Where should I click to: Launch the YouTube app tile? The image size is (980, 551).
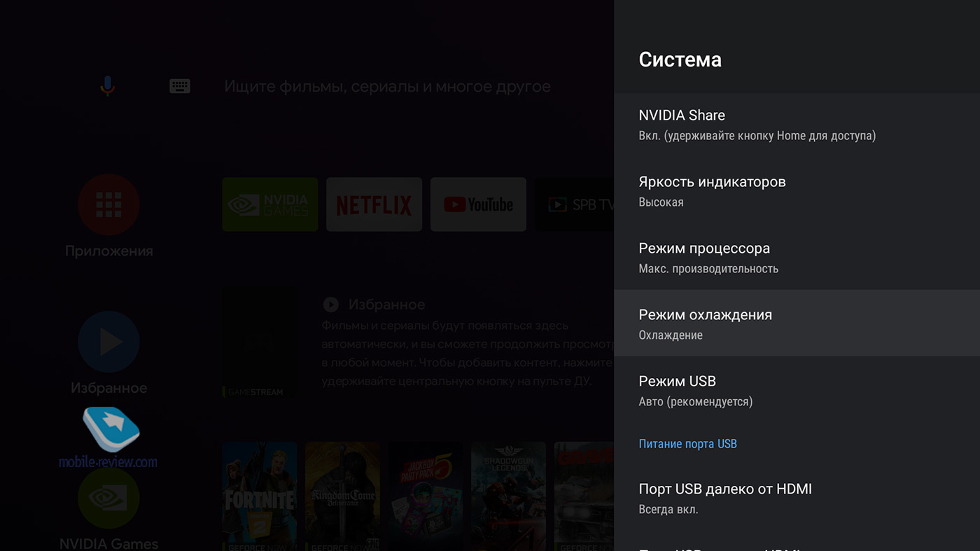click(478, 204)
